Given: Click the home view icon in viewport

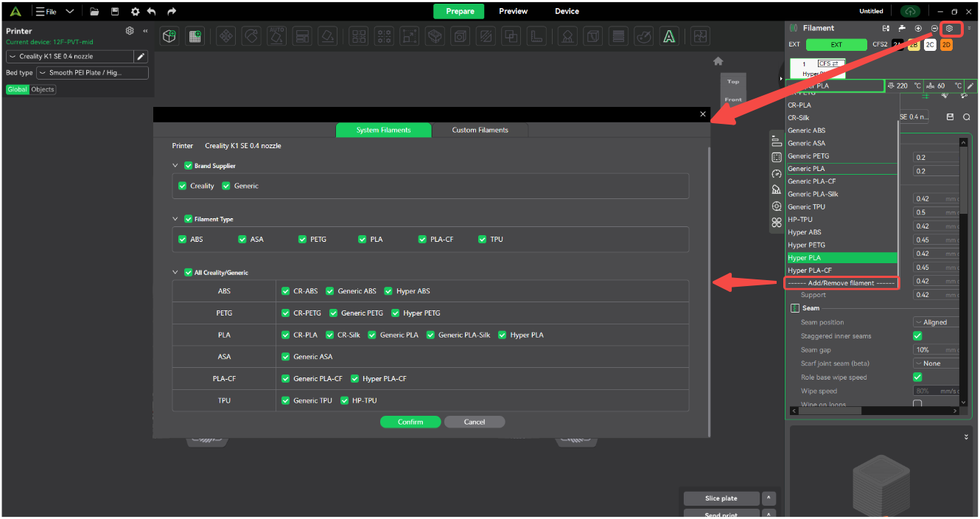Looking at the screenshot, I should [718, 61].
